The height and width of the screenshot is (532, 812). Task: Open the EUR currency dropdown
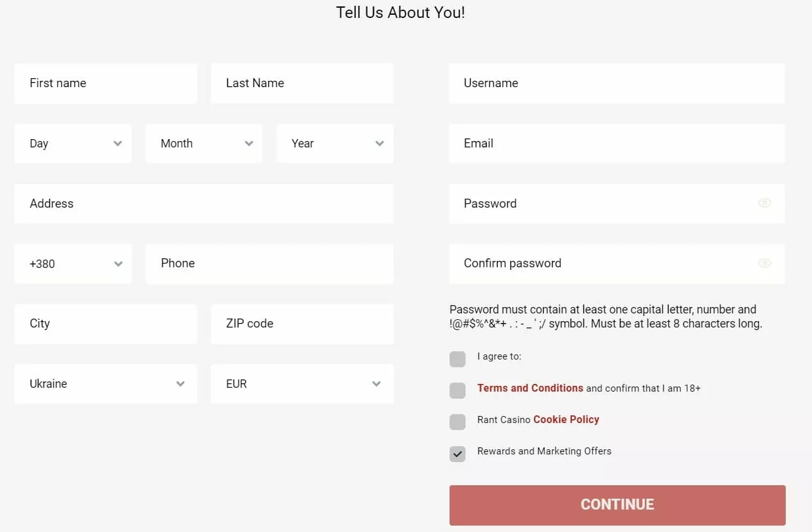pyautogui.click(x=302, y=384)
